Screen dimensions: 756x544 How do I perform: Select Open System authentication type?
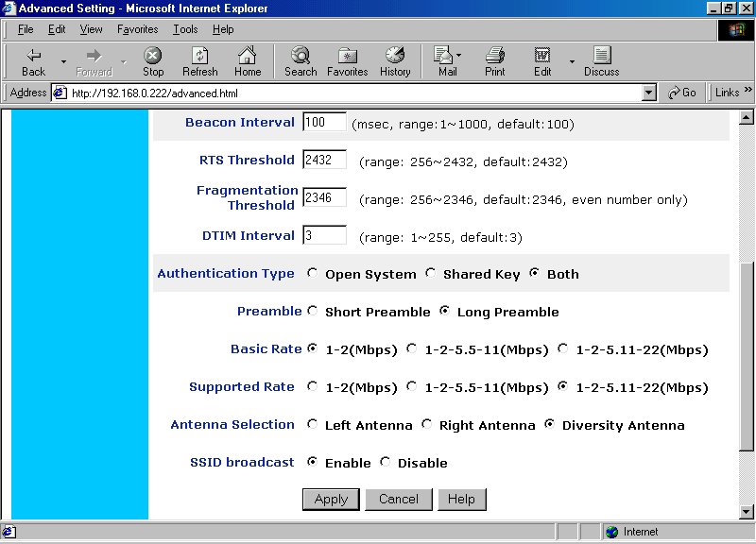pyautogui.click(x=313, y=274)
